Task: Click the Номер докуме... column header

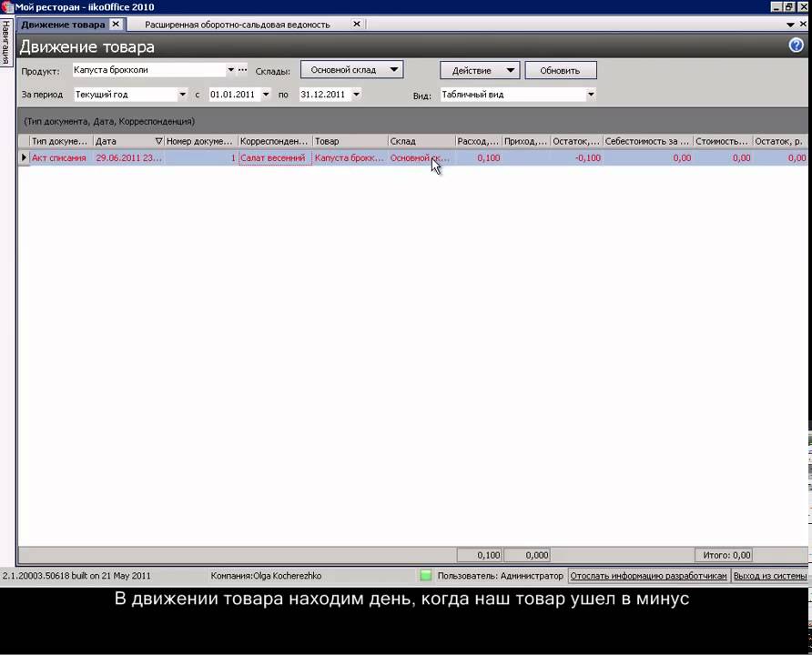Action: tap(201, 141)
